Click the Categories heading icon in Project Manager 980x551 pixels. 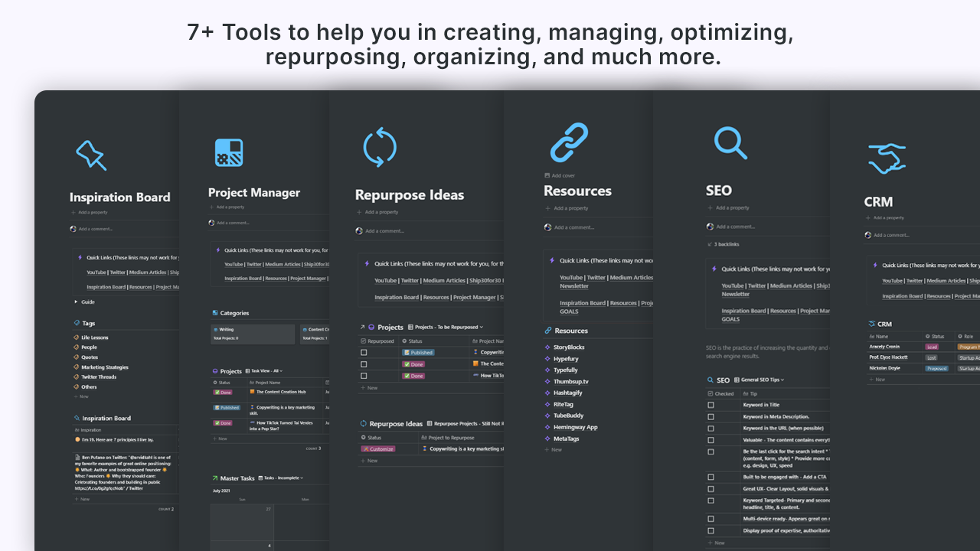tap(215, 313)
